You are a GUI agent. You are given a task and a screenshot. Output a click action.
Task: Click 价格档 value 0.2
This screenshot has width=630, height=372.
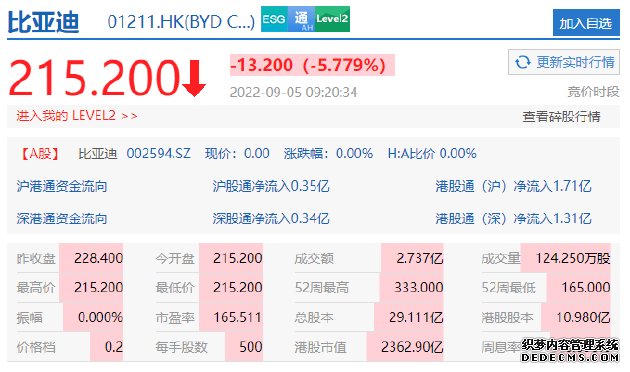(114, 347)
